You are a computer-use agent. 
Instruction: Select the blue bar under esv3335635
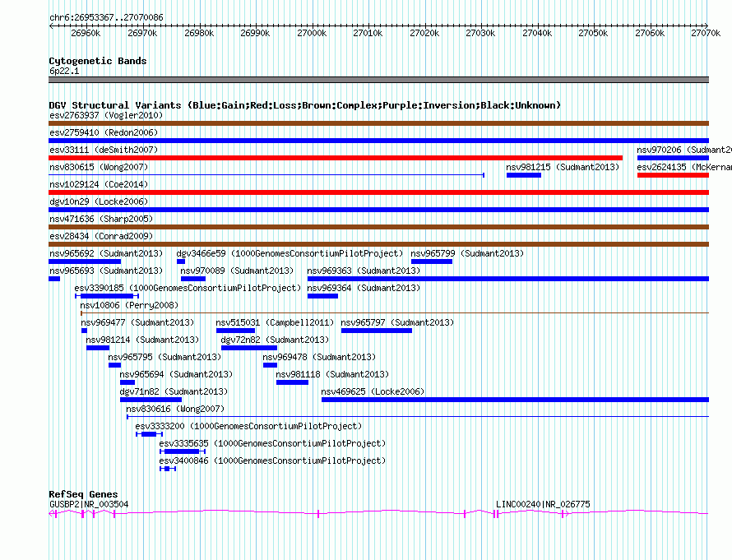click(x=183, y=451)
